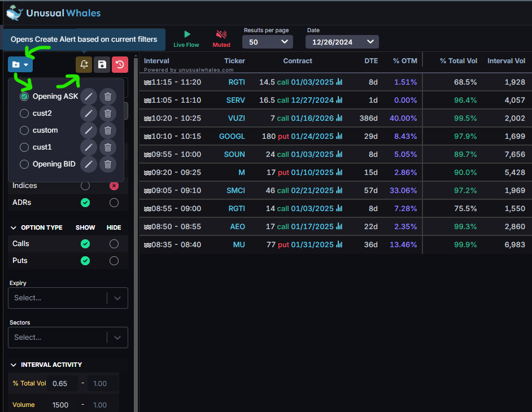This screenshot has width=532, height=412.
Task: Delete the custom preset
Action: click(108, 130)
